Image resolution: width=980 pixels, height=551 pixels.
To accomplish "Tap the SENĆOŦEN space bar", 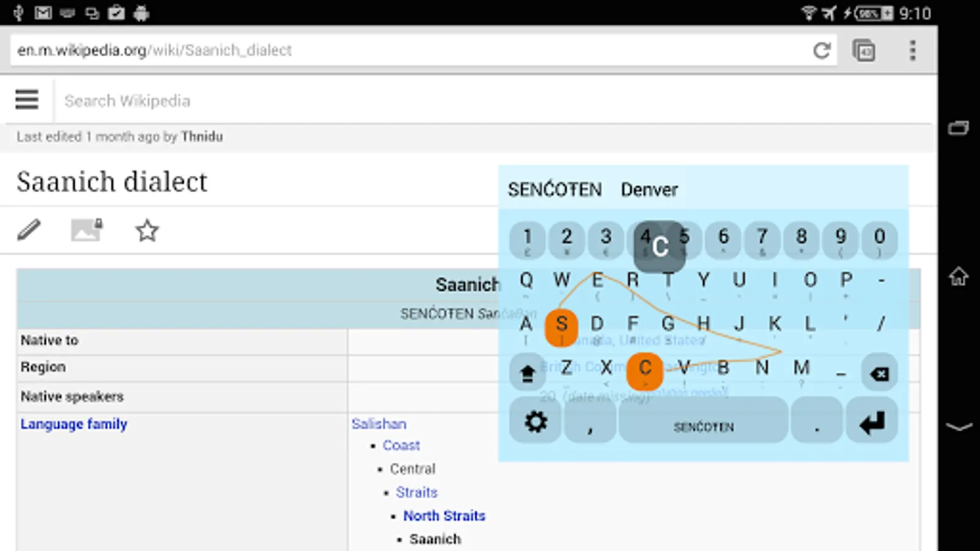I will pyautogui.click(x=703, y=421).
